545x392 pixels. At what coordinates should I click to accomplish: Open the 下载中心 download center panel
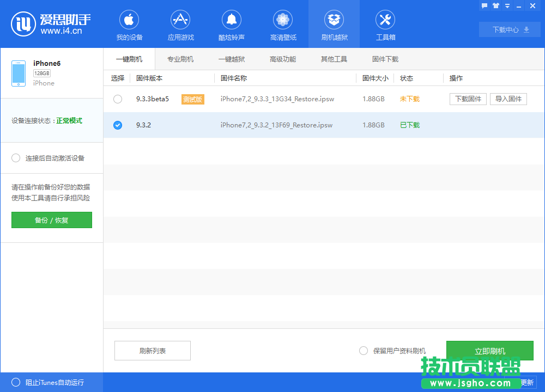pos(510,29)
